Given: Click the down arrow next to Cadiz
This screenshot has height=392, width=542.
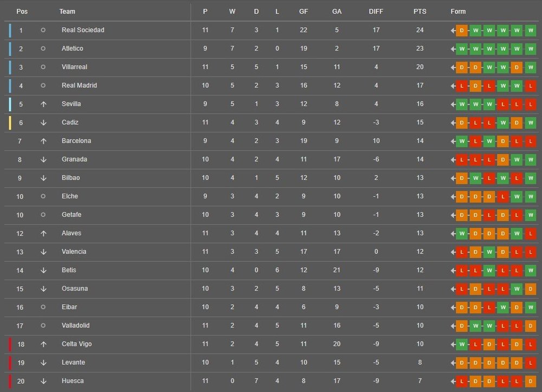Looking at the screenshot, I should [x=43, y=123].
